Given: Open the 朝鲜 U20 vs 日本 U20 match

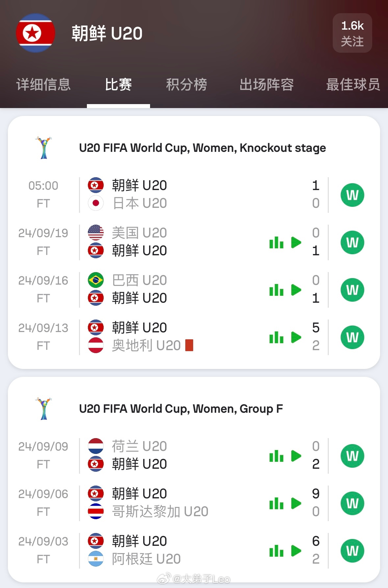Looking at the screenshot, I should 194,195.
